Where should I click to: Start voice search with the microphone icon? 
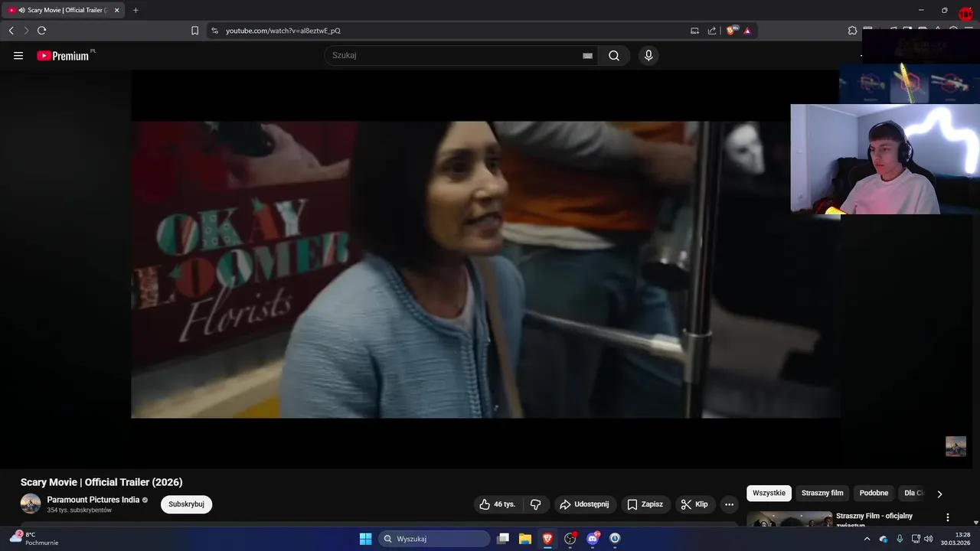(648, 56)
